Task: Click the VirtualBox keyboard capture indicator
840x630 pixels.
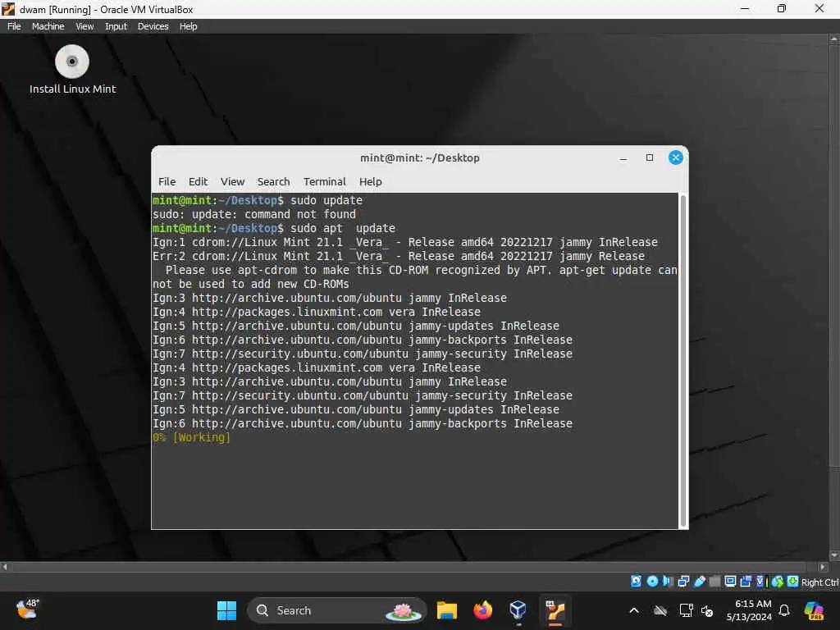Action: coord(793,582)
